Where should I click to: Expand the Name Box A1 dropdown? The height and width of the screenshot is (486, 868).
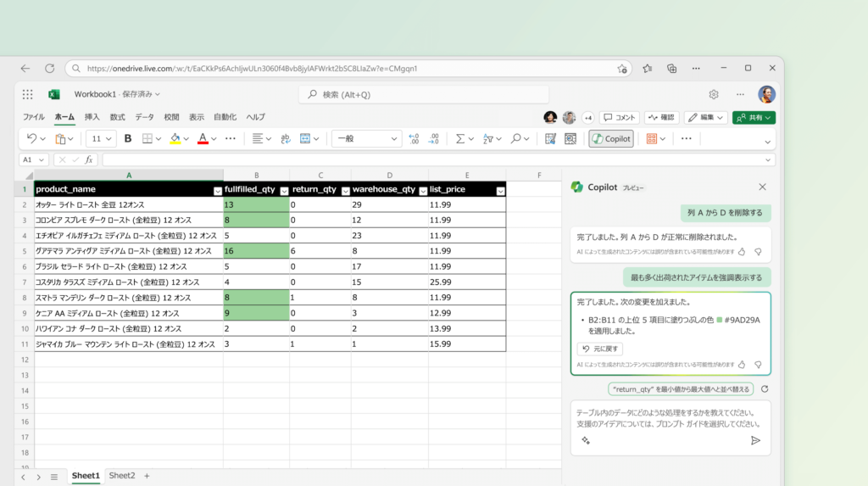tap(41, 159)
